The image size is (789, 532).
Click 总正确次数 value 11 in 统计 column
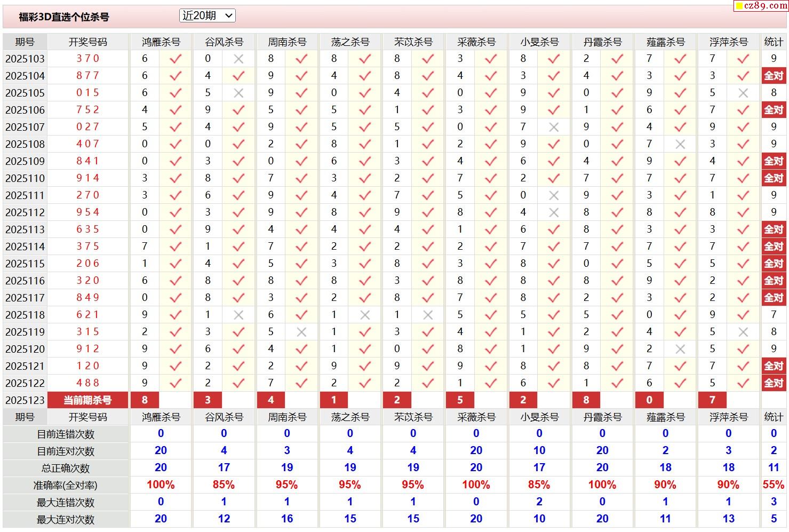pos(774,468)
